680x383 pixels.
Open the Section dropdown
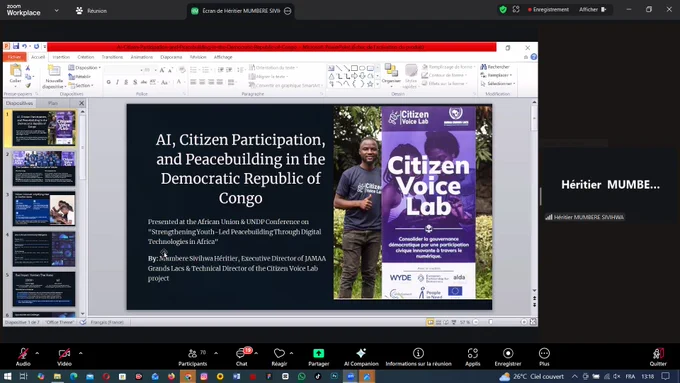(81, 85)
